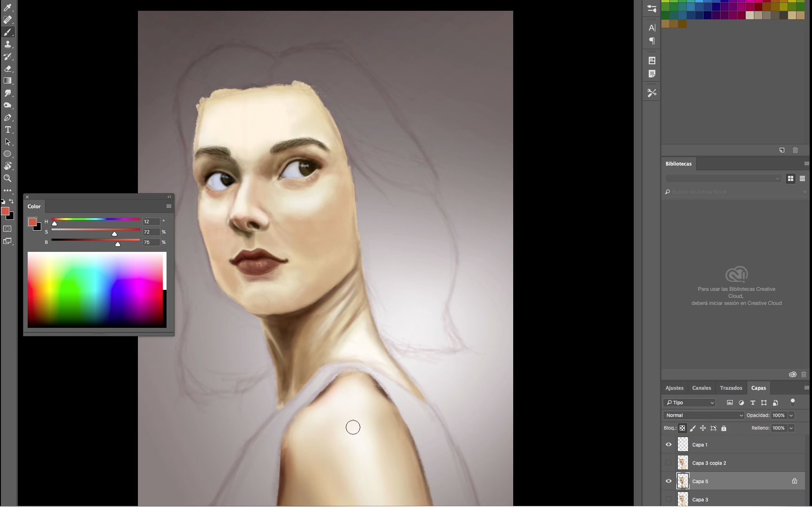The width and height of the screenshot is (812, 507).
Task: Select the Color panel tab
Action: (x=34, y=206)
